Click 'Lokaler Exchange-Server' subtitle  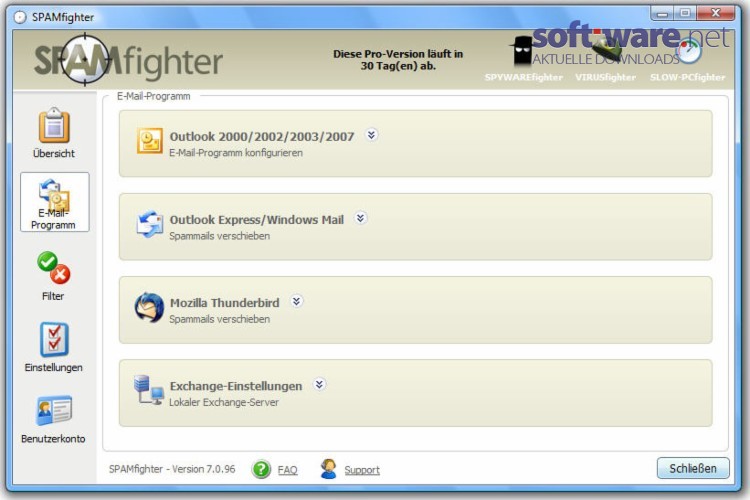pos(224,402)
